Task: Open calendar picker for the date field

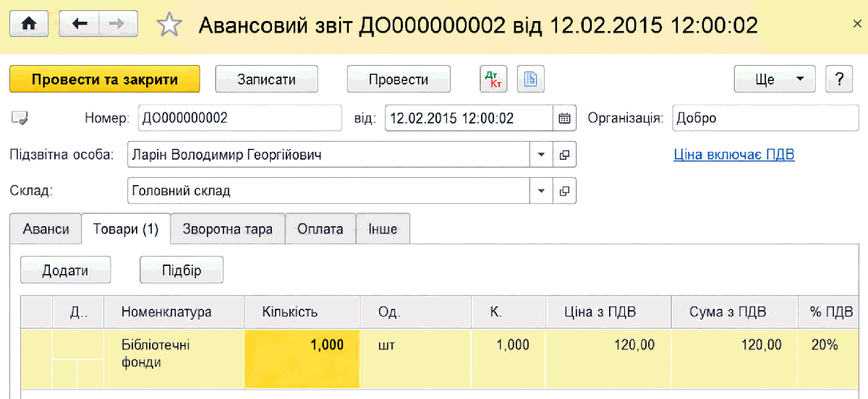Action: pos(565,119)
